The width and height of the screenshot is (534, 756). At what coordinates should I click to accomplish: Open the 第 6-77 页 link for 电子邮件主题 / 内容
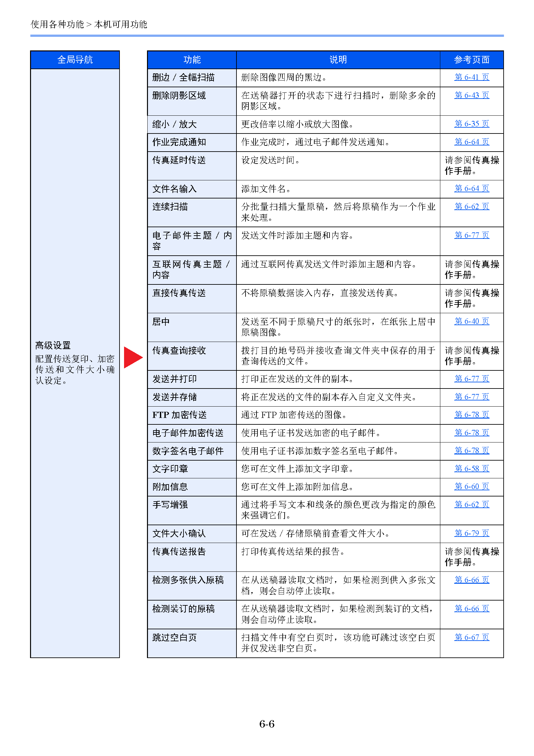(x=471, y=235)
